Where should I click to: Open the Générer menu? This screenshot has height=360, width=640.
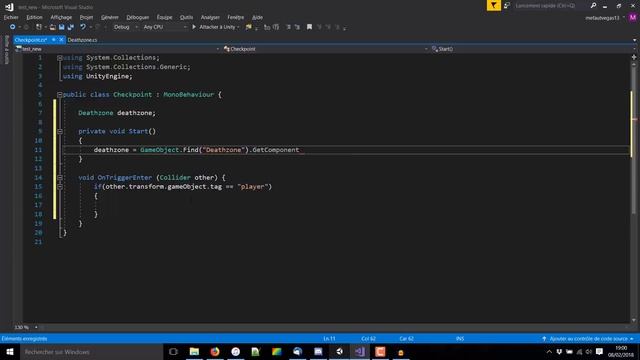tap(109, 17)
